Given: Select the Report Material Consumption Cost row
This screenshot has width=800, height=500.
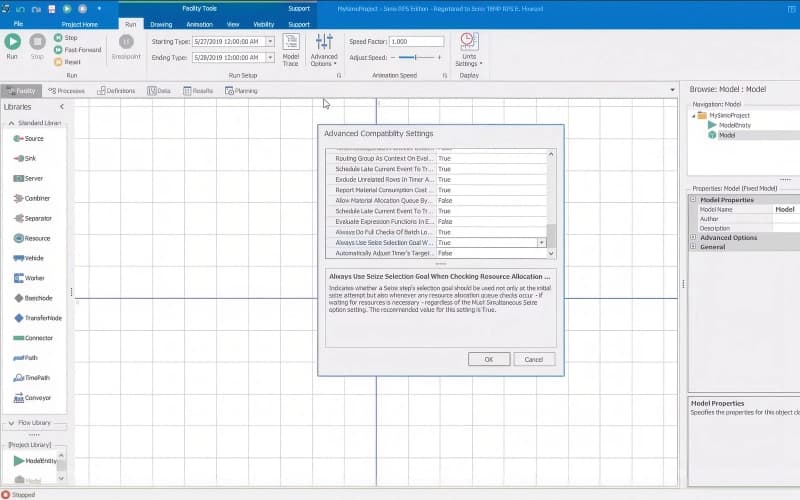Looking at the screenshot, I should [437, 190].
